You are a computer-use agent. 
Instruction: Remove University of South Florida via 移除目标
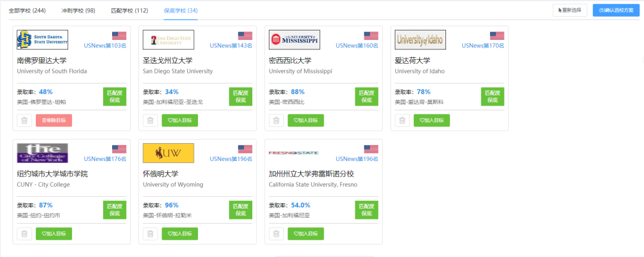[54, 120]
